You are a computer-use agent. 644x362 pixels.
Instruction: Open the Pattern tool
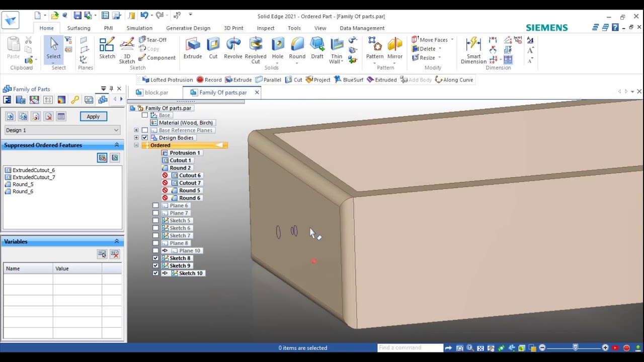click(374, 49)
